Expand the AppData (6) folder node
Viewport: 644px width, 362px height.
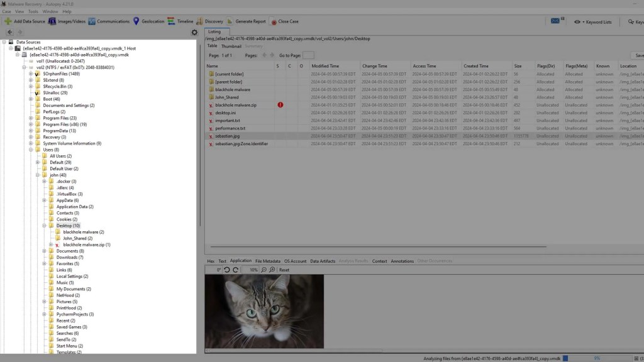pyautogui.click(x=45, y=200)
